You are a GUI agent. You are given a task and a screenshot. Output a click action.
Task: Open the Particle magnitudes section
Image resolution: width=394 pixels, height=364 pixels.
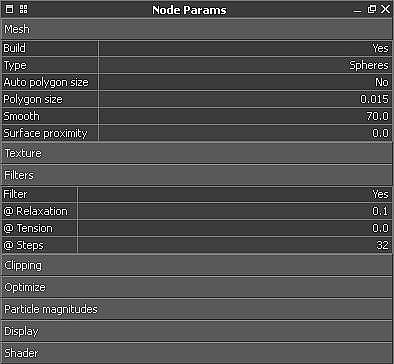pyautogui.click(x=197, y=309)
